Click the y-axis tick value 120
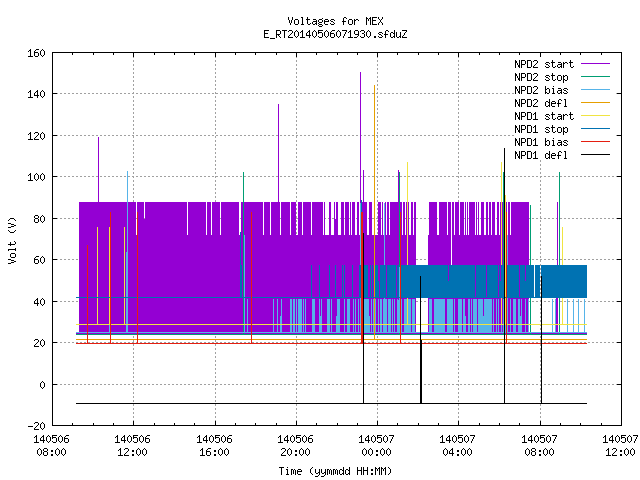The image size is (640, 480). coord(36,136)
